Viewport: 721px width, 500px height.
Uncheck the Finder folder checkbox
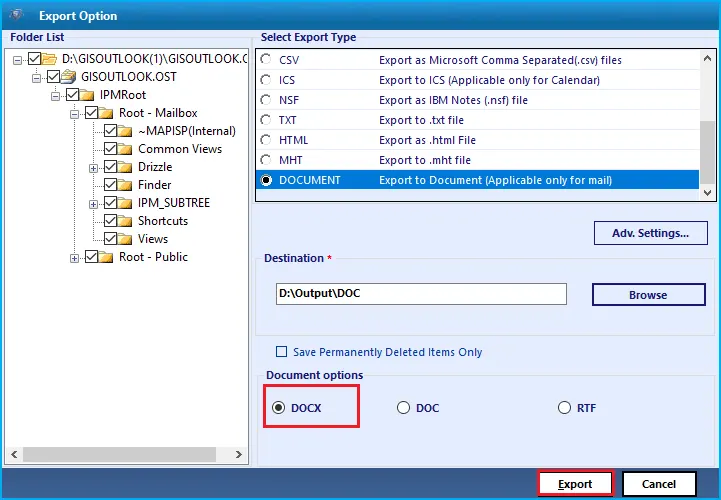pos(110,184)
